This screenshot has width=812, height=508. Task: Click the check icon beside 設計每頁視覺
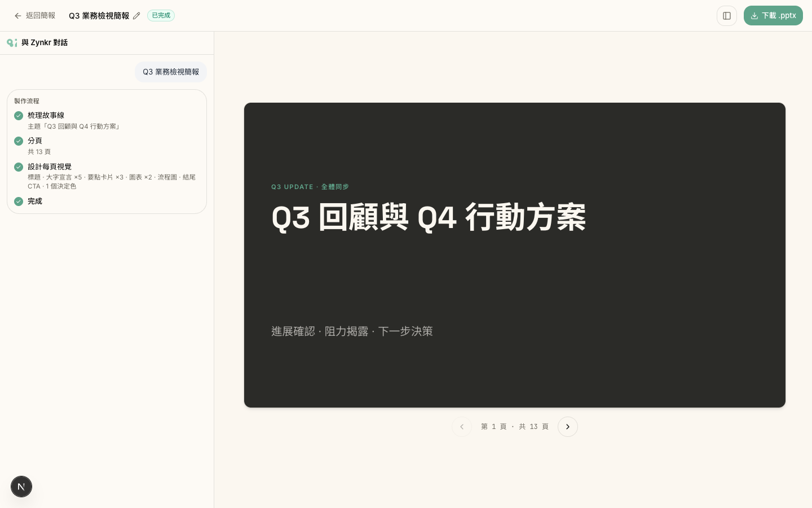19,167
